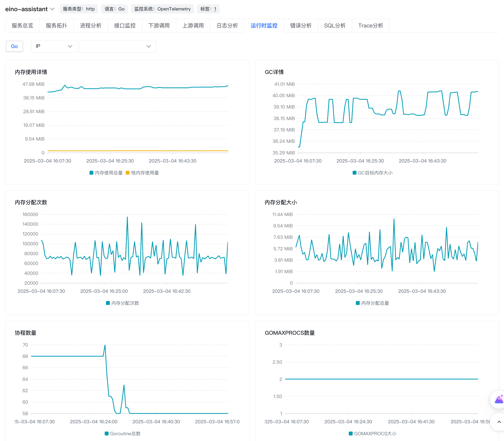Switch to the 服务总览 tab
The height and width of the screenshot is (441, 504).
pyautogui.click(x=22, y=25)
